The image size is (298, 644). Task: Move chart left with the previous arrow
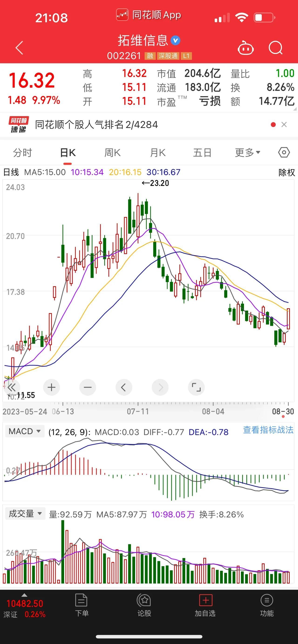[124, 387]
